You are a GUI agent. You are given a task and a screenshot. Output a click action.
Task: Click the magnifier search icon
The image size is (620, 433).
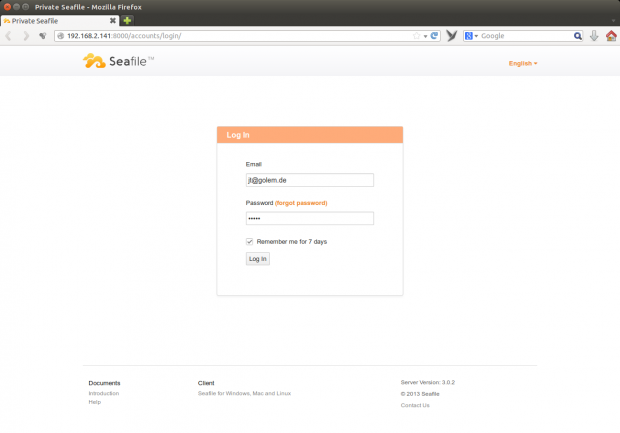[x=578, y=36]
